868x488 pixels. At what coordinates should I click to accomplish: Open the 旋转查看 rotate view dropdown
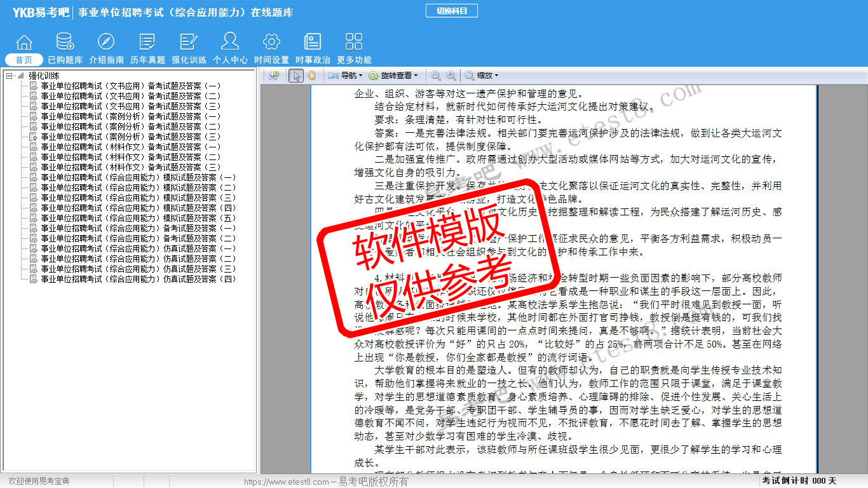click(394, 76)
